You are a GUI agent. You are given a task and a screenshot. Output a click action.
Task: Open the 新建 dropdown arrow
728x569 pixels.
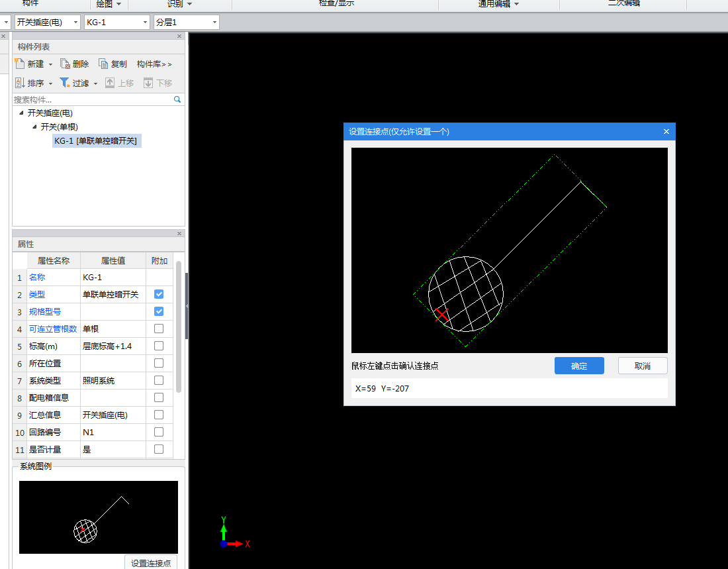50,65
